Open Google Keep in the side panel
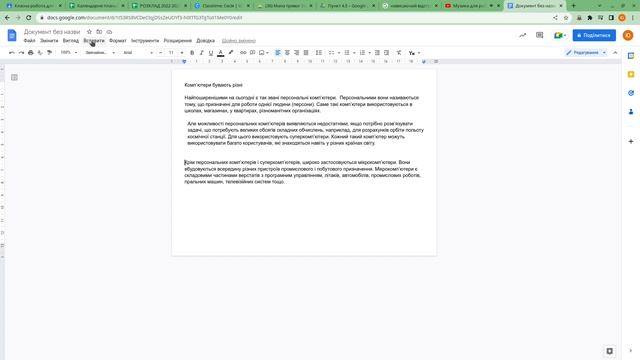This screenshot has height=360, width=640. [x=631, y=74]
